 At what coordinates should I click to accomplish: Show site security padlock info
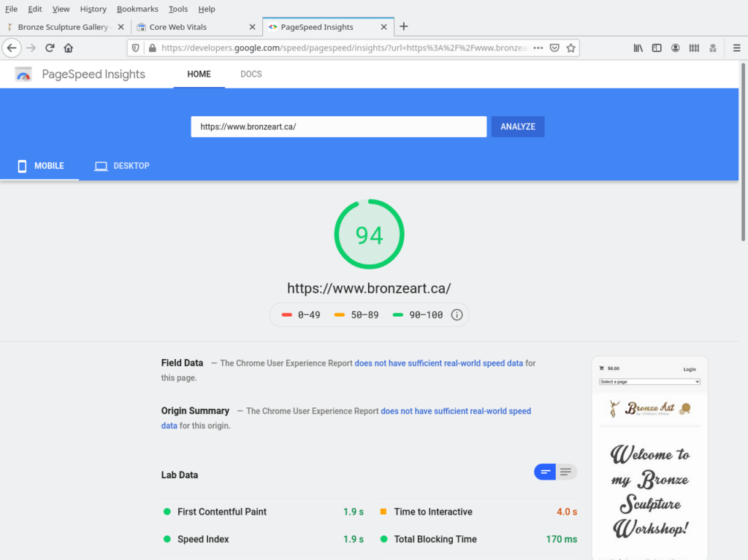[152, 47]
